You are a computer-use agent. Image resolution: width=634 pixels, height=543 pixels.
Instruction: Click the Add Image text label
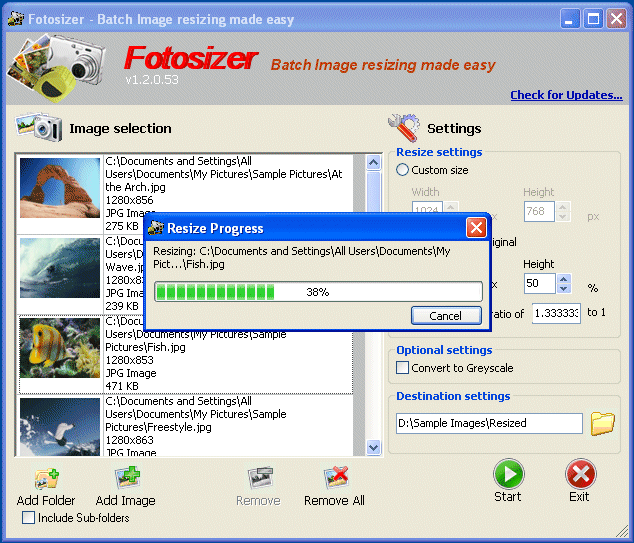coord(126,501)
